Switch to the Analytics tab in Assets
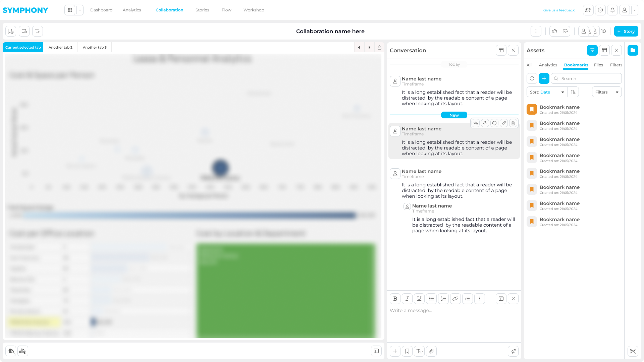The image size is (644, 362). click(x=548, y=65)
